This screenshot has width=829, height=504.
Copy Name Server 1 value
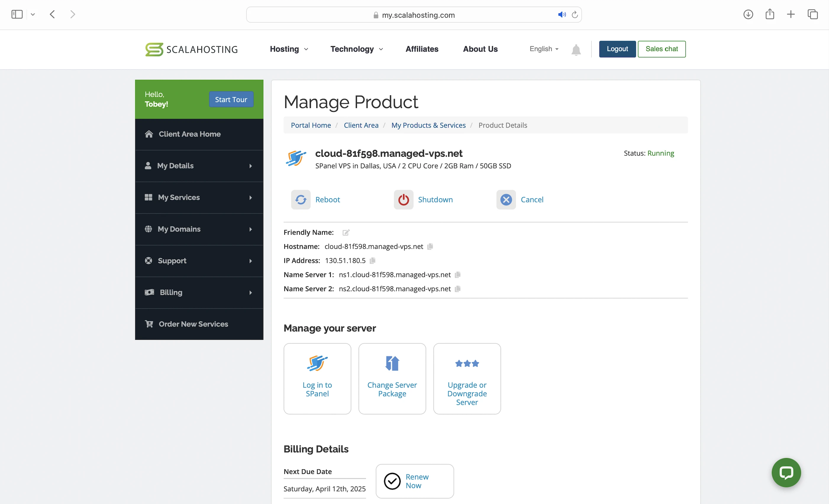[x=458, y=274]
